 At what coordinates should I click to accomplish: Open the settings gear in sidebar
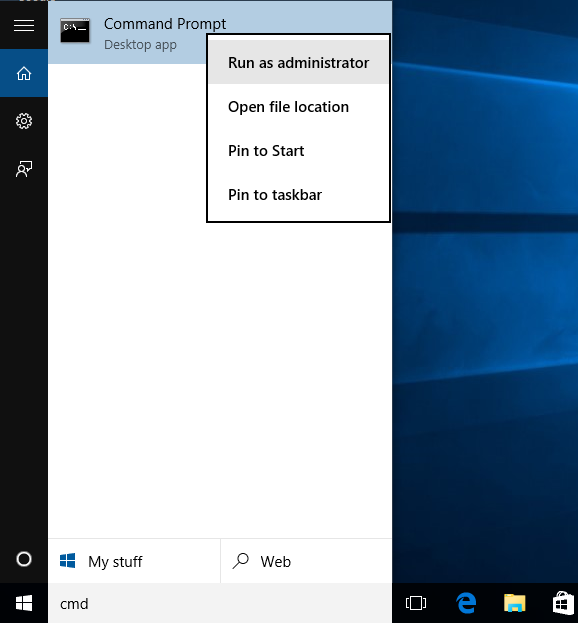(24, 121)
